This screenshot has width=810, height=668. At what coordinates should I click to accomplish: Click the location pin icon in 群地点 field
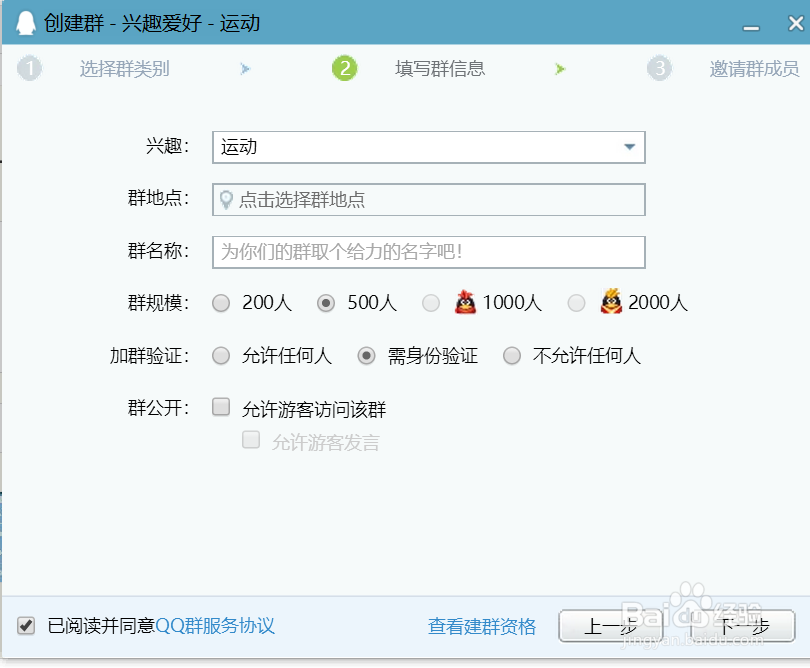pyautogui.click(x=226, y=199)
